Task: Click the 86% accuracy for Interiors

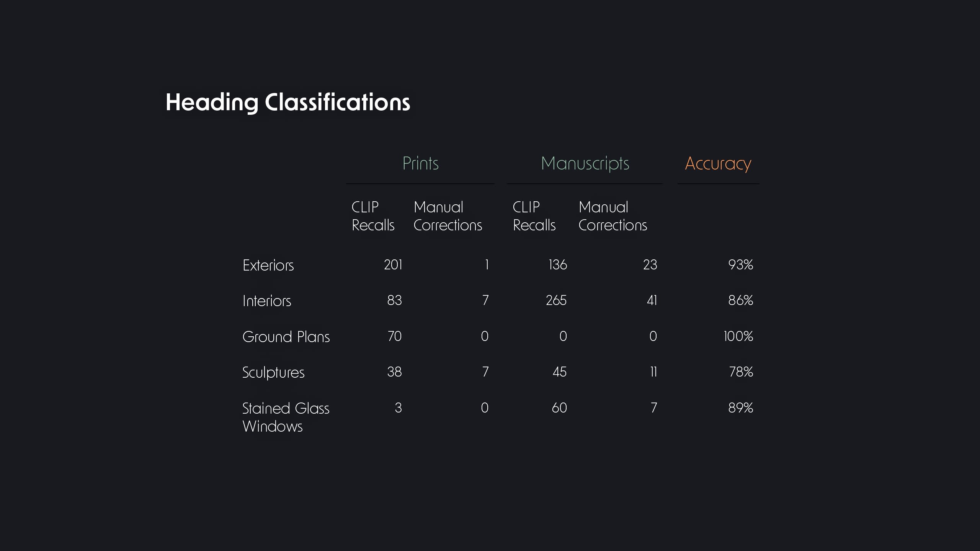Action: [740, 300]
